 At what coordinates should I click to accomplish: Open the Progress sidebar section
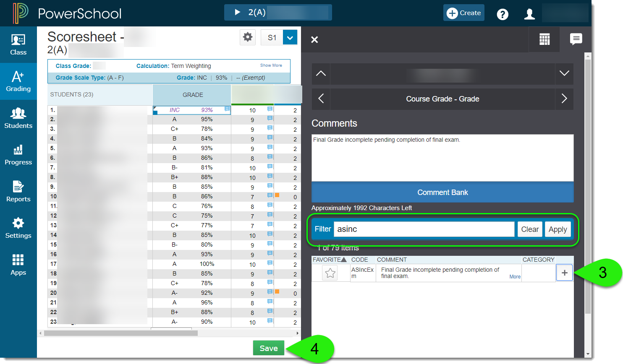18,155
